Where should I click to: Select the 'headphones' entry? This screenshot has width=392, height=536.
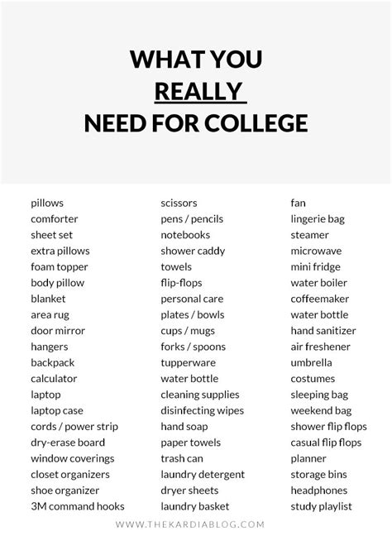pyautogui.click(x=319, y=491)
